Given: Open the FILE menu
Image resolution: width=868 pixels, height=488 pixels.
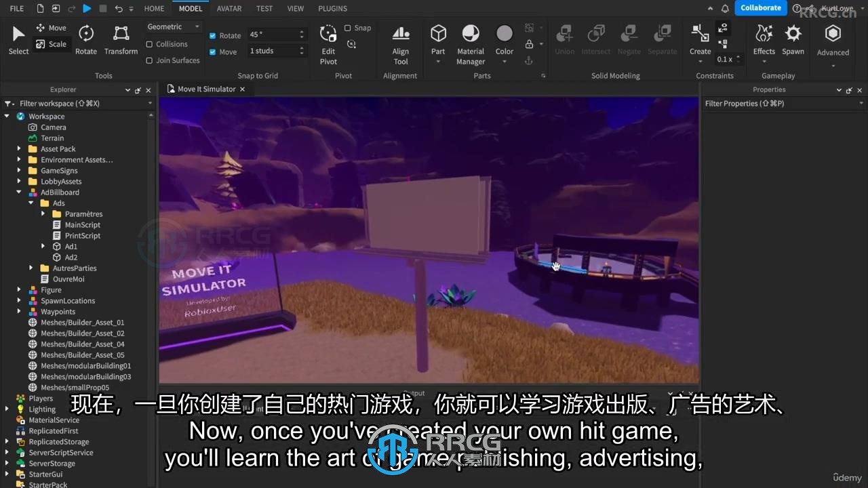Looking at the screenshot, I should click(17, 8).
